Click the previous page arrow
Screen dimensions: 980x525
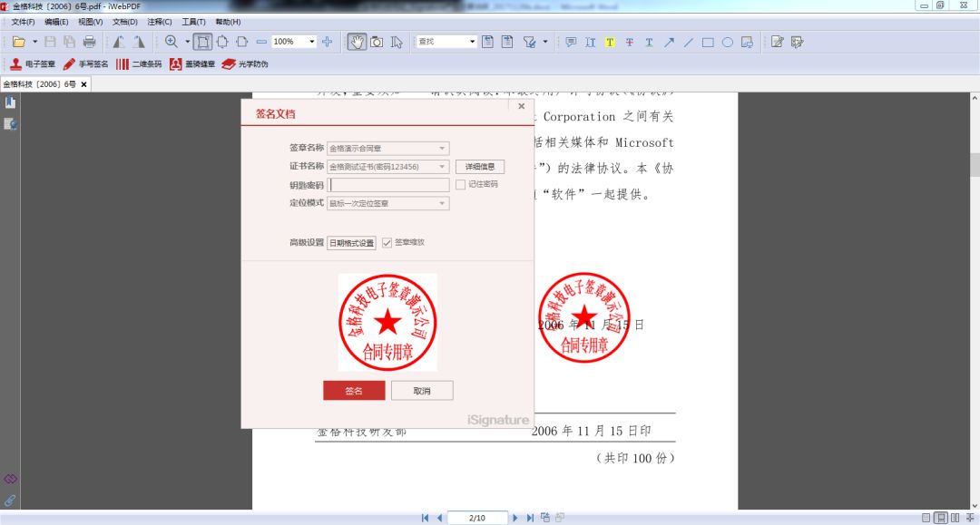439,518
